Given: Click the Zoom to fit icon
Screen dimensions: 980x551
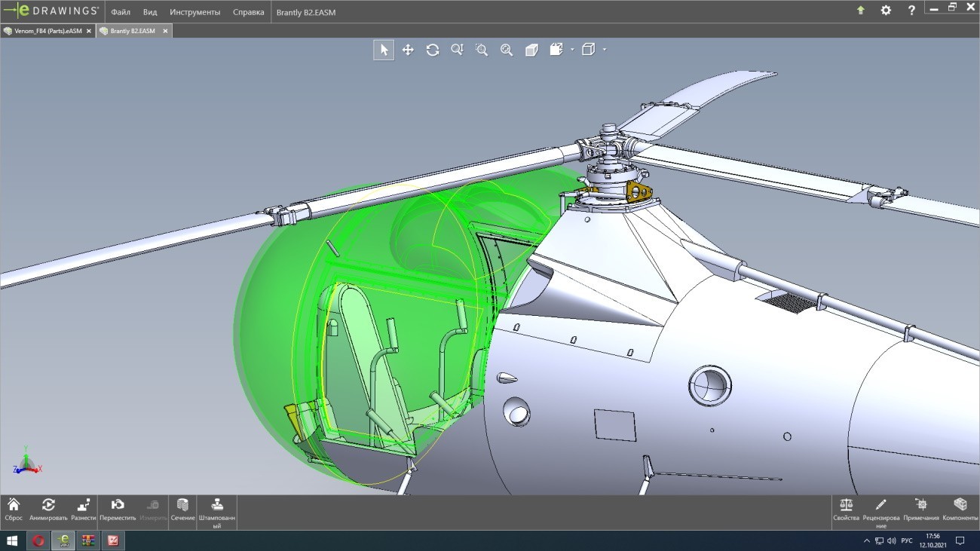Looking at the screenshot, I should [x=507, y=50].
